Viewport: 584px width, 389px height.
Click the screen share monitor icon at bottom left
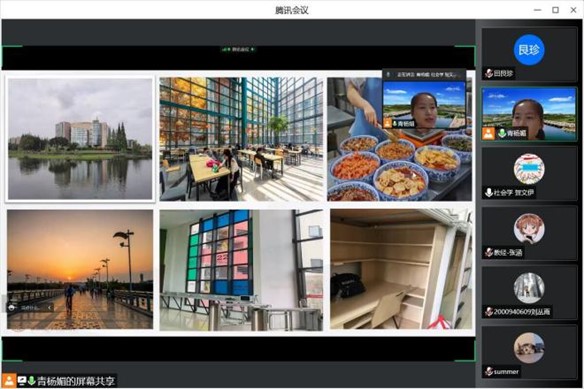coord(22,381)
